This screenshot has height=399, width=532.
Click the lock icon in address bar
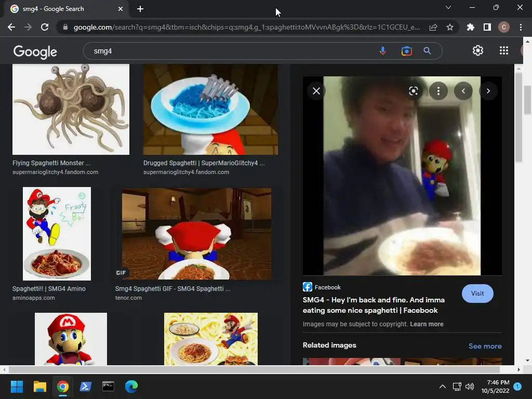coord(65,27)
